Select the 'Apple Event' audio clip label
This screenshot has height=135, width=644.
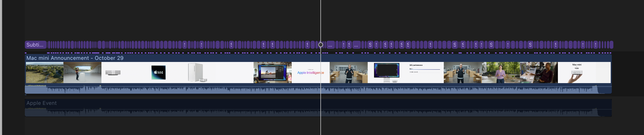(41, 103)
